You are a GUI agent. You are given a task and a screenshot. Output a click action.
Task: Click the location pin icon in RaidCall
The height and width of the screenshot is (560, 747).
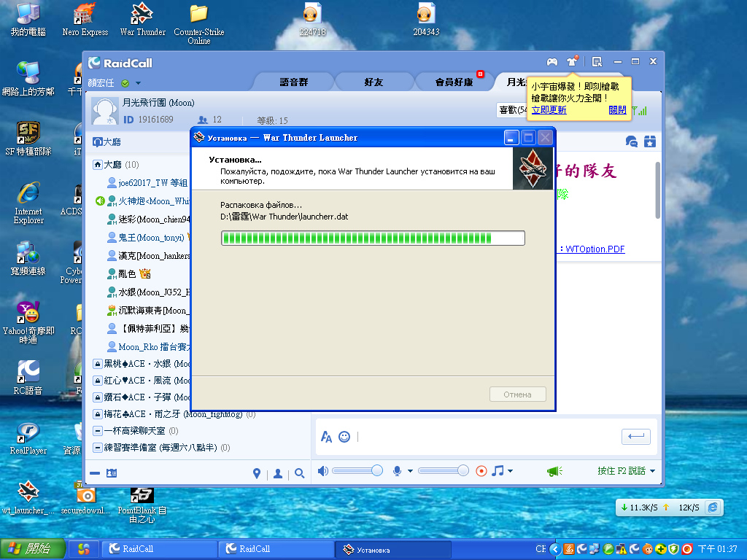(x=257, y=473)
